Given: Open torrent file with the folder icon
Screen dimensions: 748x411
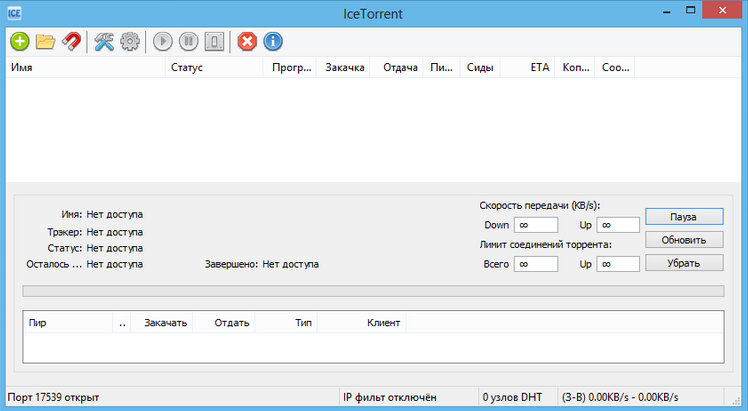Looking at the screenshot, I should 45,41.
